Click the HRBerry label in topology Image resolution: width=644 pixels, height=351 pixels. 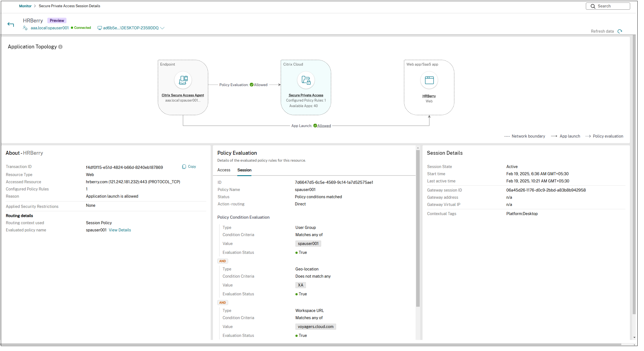(429, 96)
